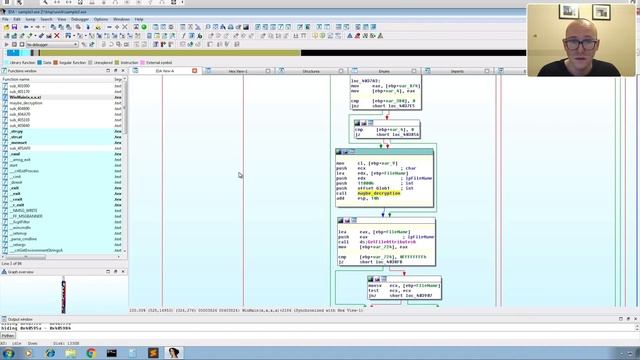Close the Functions window panel
640x360 pixels.
point(123,71)
